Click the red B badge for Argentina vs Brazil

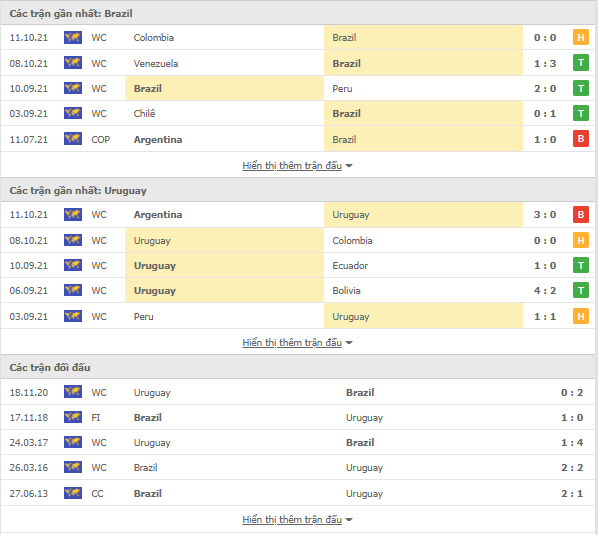pos(580,139)
